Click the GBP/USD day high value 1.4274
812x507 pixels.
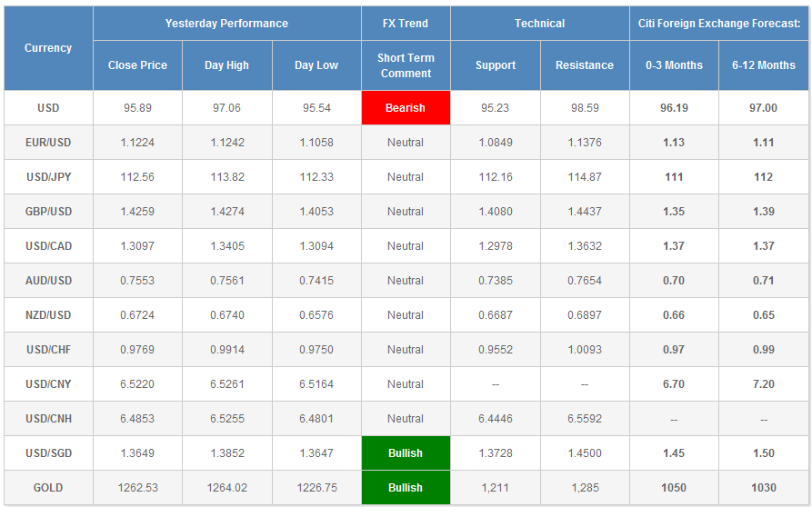coord(226,212)
